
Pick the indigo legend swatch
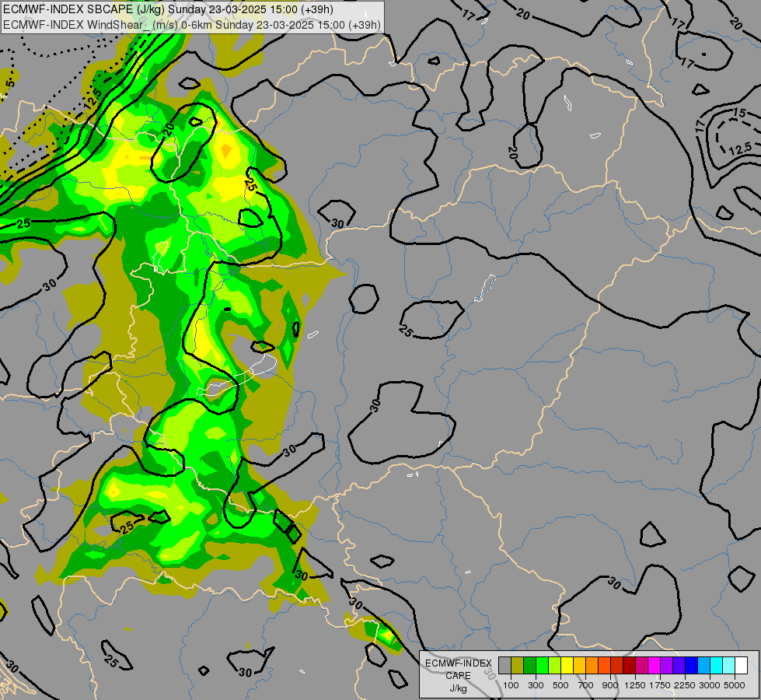point(679,665)
